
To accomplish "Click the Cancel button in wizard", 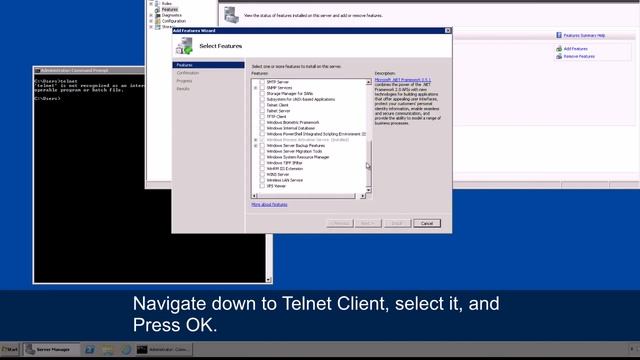I will pyautogui.click(x=427, y=223).
